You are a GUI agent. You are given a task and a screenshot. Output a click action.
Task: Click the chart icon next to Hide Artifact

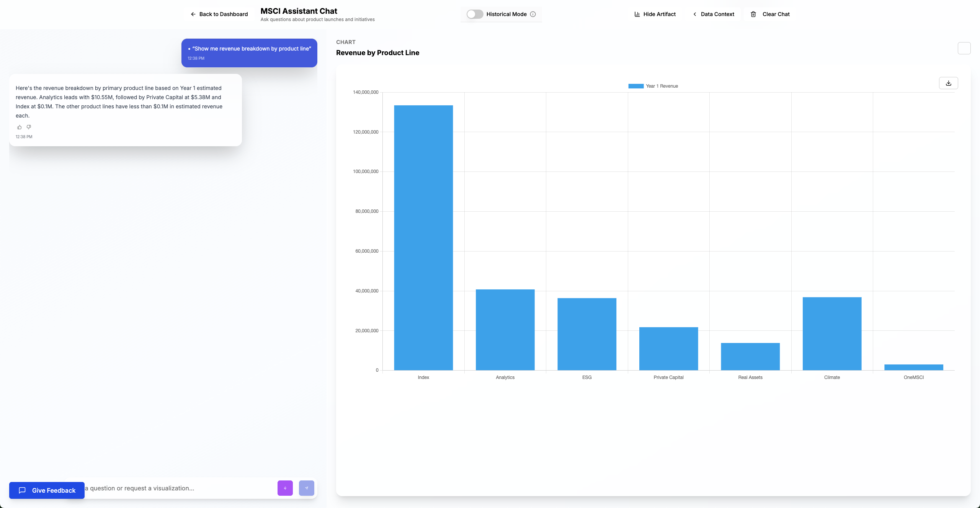click(x=637, y=14)
